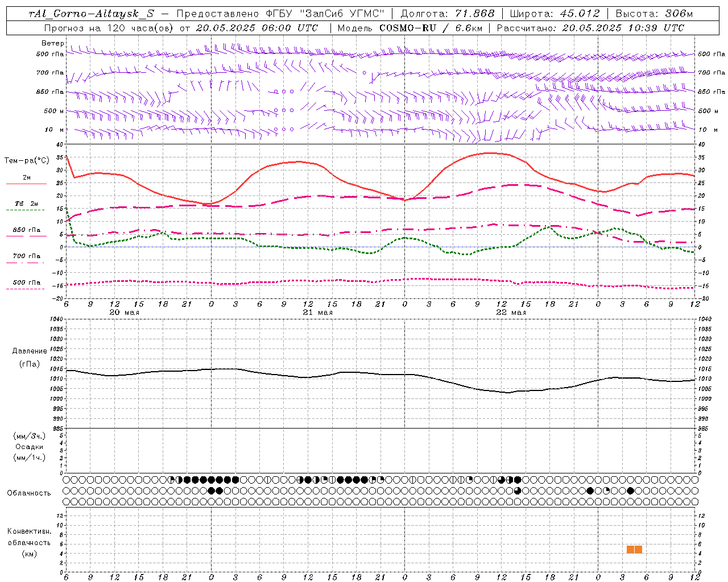Click the 22 мая date label

[511, 313]
